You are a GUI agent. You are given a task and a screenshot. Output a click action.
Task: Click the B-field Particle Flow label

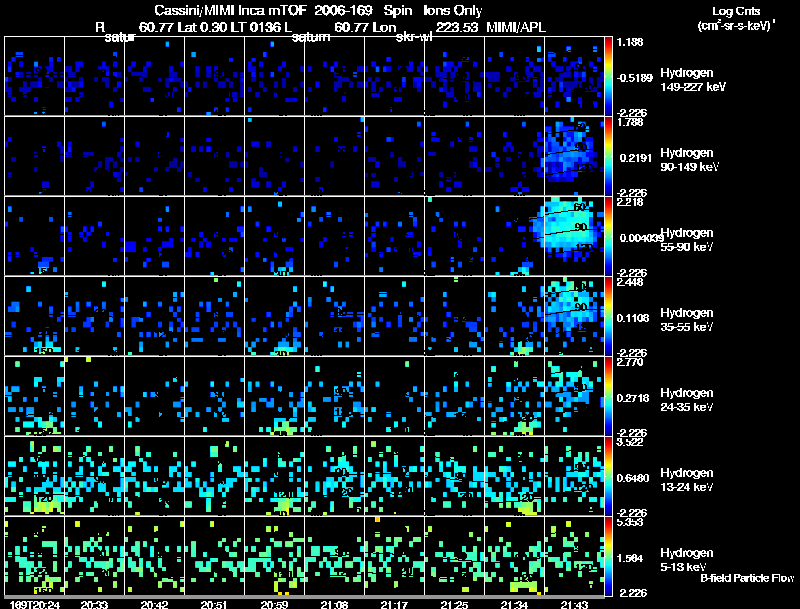tap(746, 578)
